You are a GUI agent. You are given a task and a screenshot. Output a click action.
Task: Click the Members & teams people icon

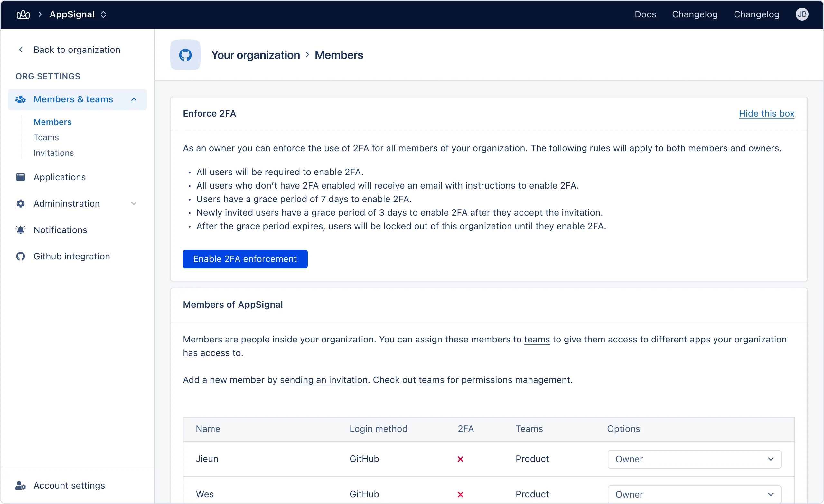tap(20, 99)
